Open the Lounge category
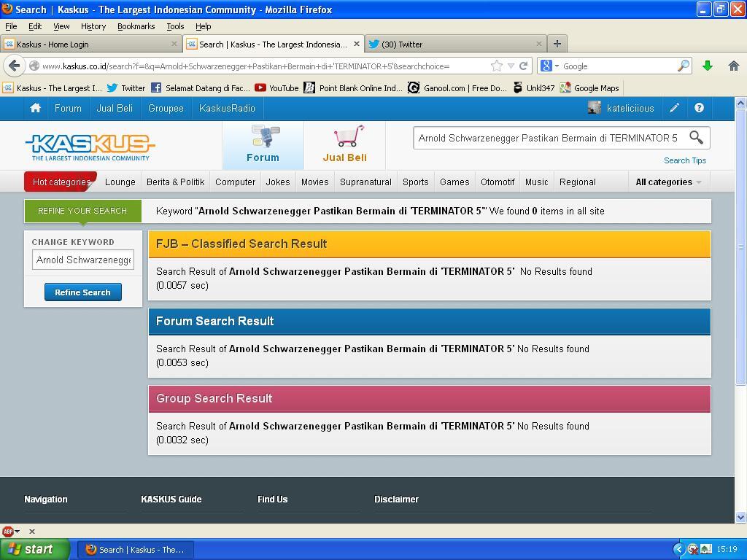 (x=120, y=182)
